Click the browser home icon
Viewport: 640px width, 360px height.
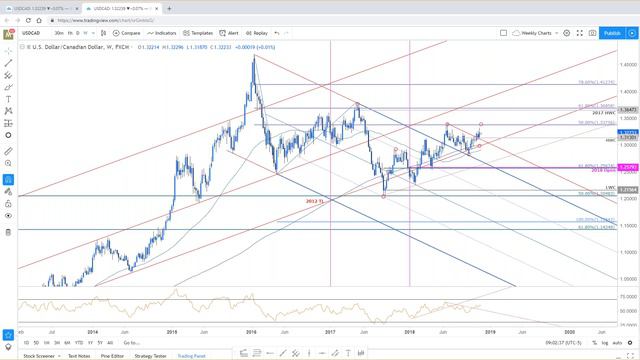pyautogui.click(x=39, y=20)
